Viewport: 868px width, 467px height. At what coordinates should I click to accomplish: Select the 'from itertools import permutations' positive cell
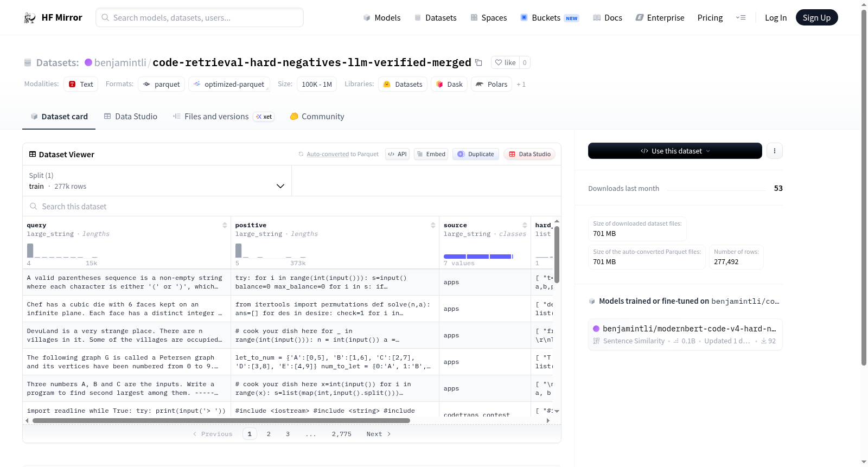tap(335, 309)
